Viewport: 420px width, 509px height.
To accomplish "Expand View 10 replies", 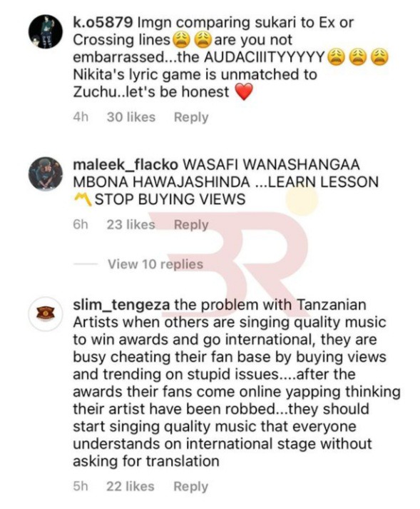I will point(155,264).
